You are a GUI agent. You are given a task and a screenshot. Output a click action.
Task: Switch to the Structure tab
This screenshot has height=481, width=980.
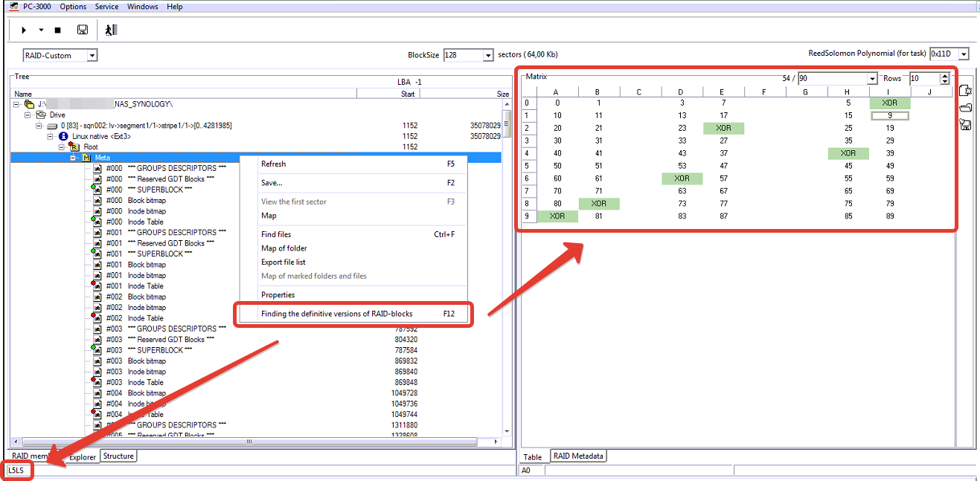[x=118, y=456]
